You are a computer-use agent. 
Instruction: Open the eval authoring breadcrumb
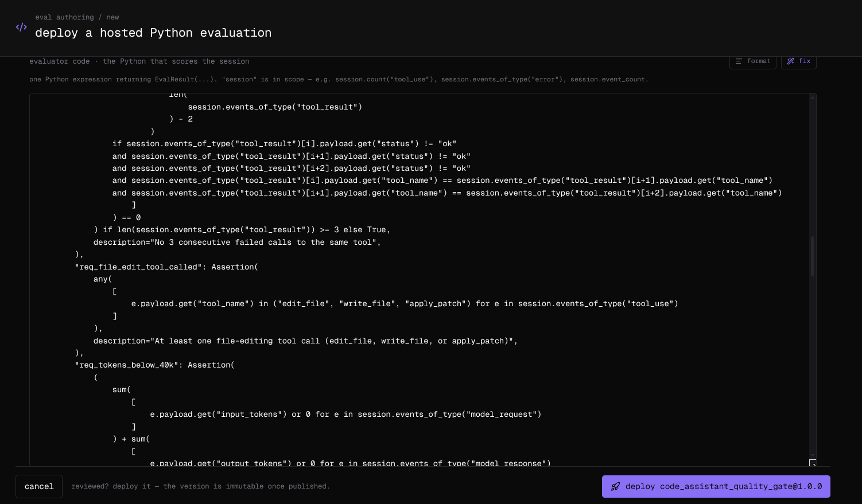click(x=64, y=17)
